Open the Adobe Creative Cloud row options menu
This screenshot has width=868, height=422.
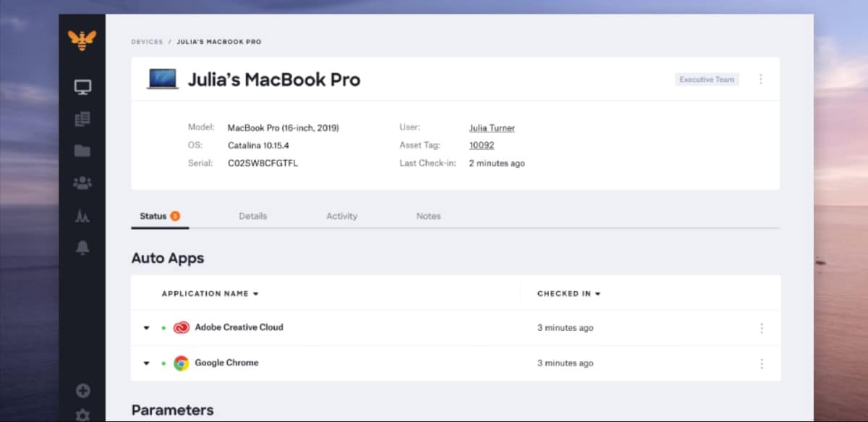[761, 328]
